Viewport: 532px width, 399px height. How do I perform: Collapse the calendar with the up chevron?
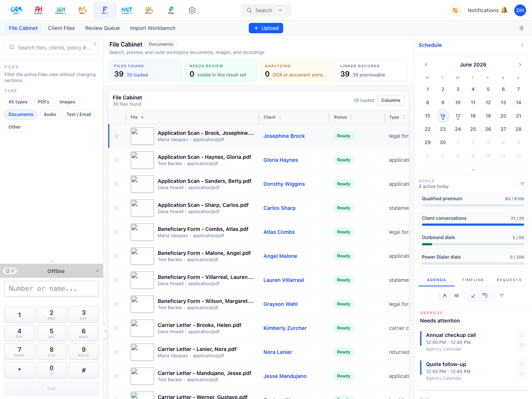click(473, 170)
